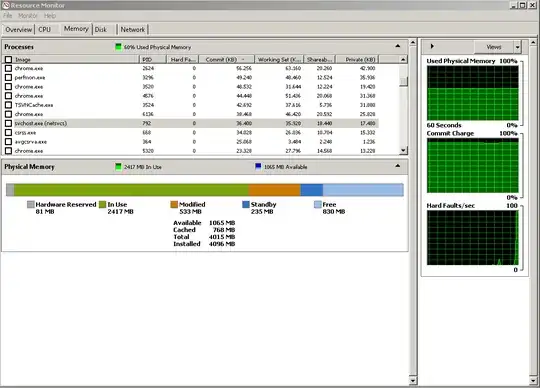Click the graphs pane scroll-up arrow
540x388 pixels.
tap(533, 42)
